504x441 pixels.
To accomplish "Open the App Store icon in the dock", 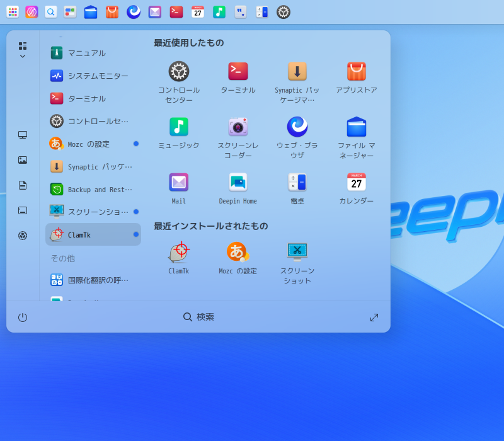I will (x=112, y=12).
